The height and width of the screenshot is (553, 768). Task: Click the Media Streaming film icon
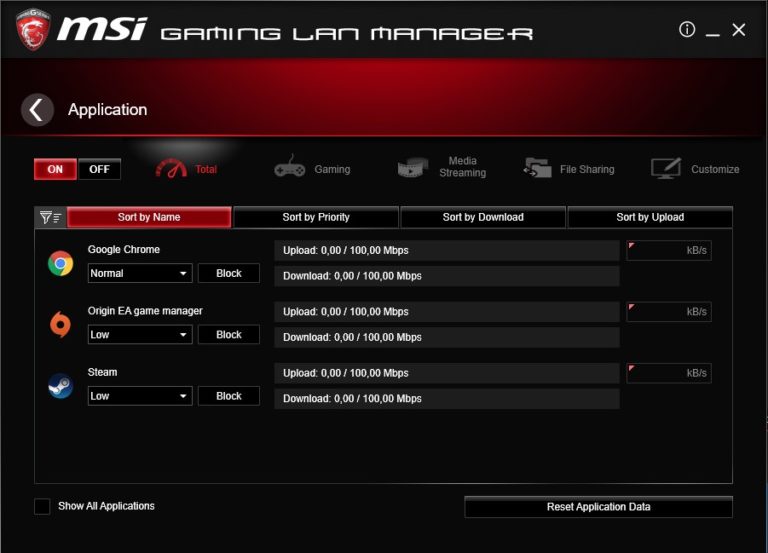412,168
